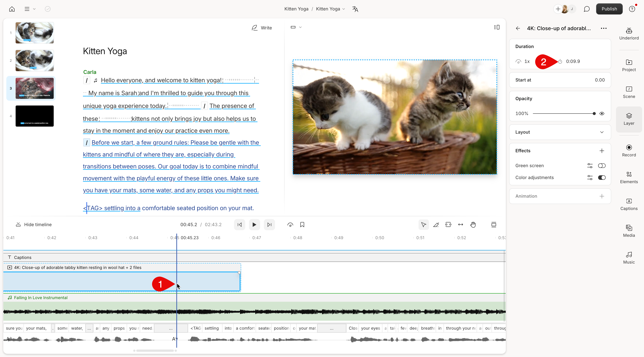
Task: Open the help question mark icon
Action: click(x=632, y=9)
